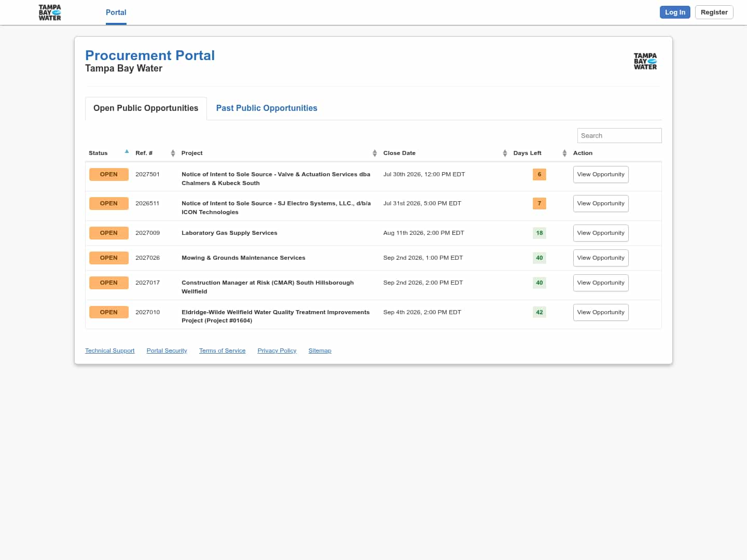
Task: Sort by Days Left column arrows
Action: point(564,153)
